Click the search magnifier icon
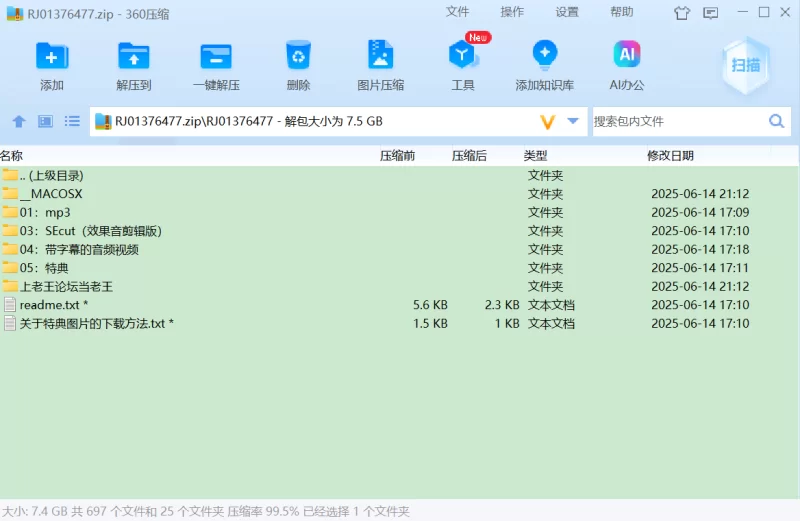Screen dimensions: 800x521 pos(776,121)
